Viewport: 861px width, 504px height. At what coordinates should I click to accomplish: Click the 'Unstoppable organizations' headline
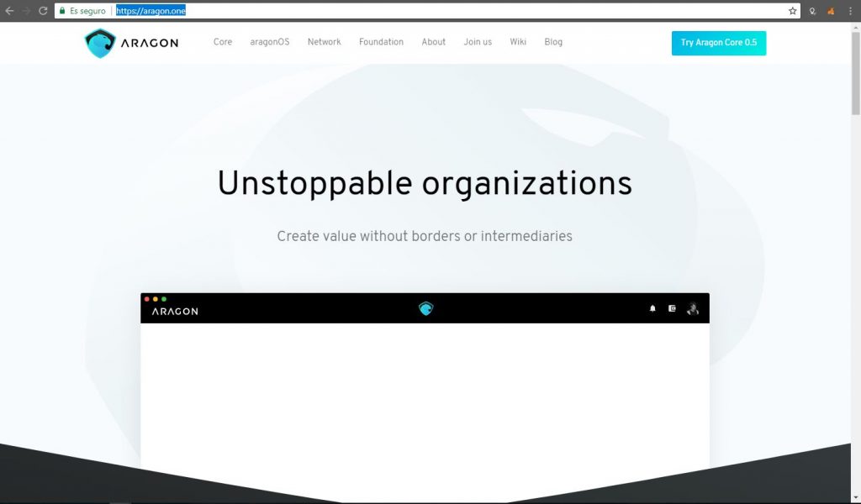point(425,183)
